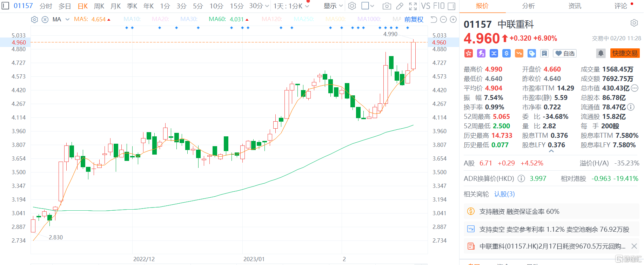Open the 显示 display dropdown
Screen dimensions: 644x265
[x=333, y=6]
